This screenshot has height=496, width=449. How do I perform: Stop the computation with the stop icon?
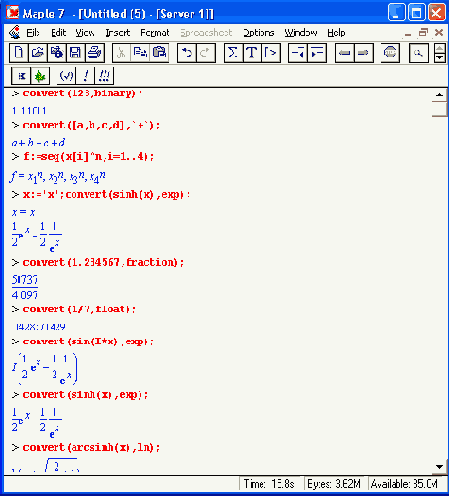tap(390, 53)
